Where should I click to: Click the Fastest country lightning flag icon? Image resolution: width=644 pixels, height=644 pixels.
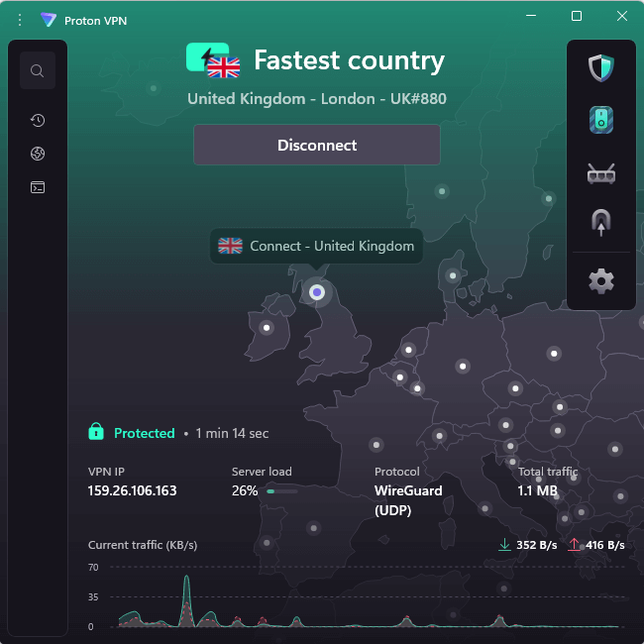coord(213,60)
